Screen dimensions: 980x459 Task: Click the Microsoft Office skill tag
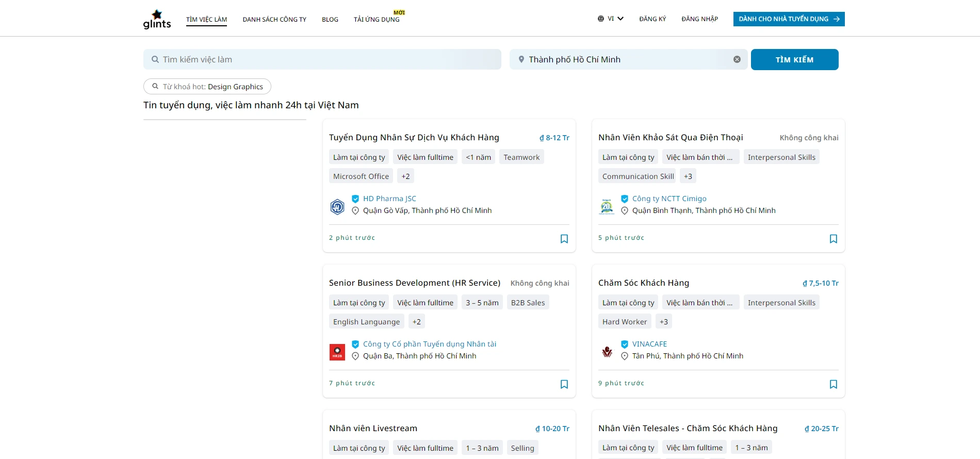[x=361, y=176]
